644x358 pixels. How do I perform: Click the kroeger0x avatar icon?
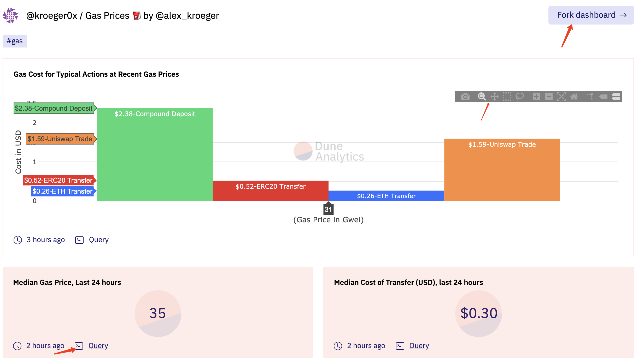tap(10, 16)
